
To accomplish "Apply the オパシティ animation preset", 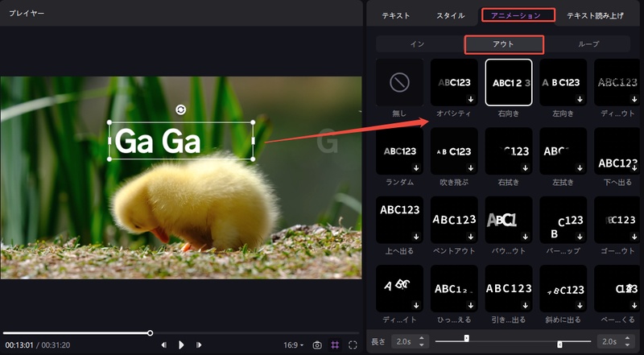I will [x=453, y=81].
